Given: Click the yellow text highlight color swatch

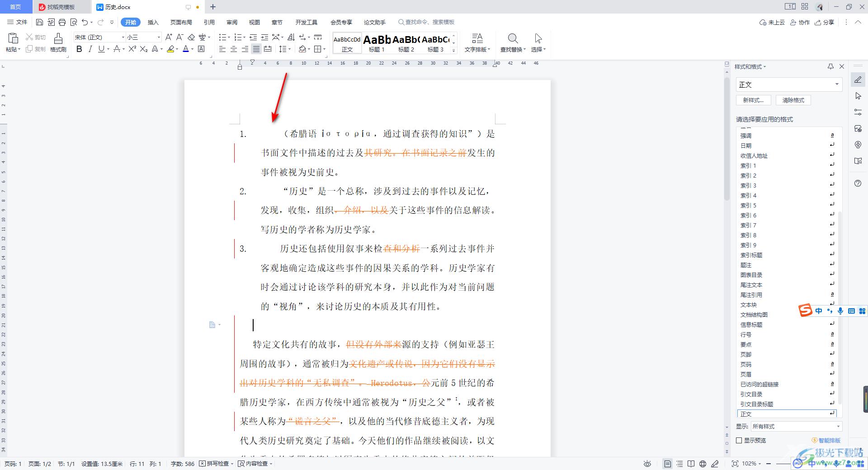Looking at the screenshot, I should click(x=170, y=49).
